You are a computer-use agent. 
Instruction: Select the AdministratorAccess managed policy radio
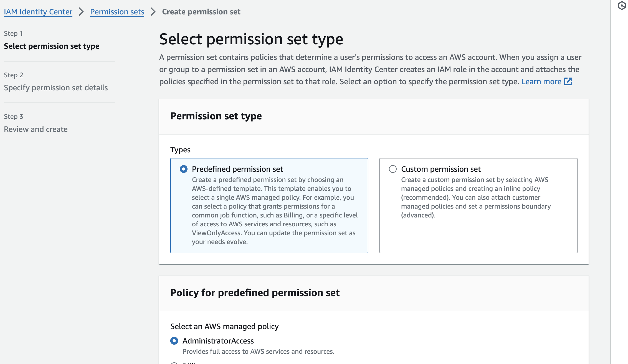click(x=174, y=341)
